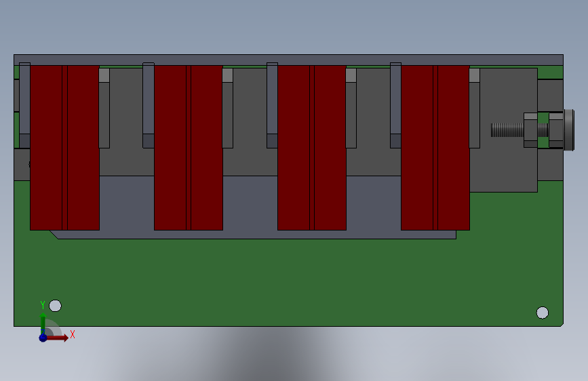Select the hex nut beside the bolt head
This screenshot has width=588, height=381.
click(556, 130)
